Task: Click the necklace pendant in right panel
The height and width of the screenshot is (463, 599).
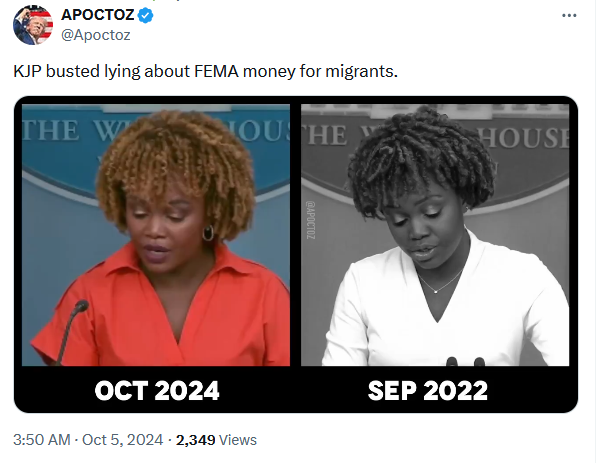Action: (x=436, y=291)
